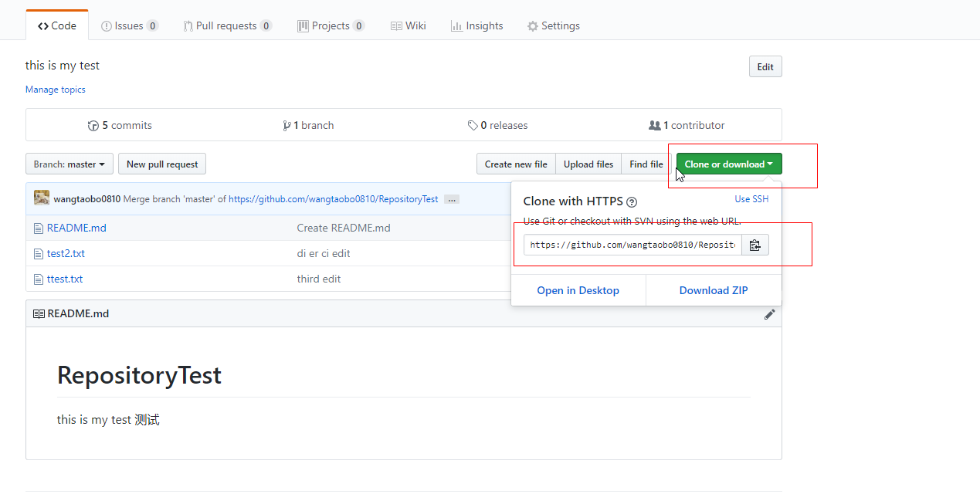Click the wangtaobo0810 avatar thumbnail
Viewport: 980px width, 494px height.
(42, 198)
